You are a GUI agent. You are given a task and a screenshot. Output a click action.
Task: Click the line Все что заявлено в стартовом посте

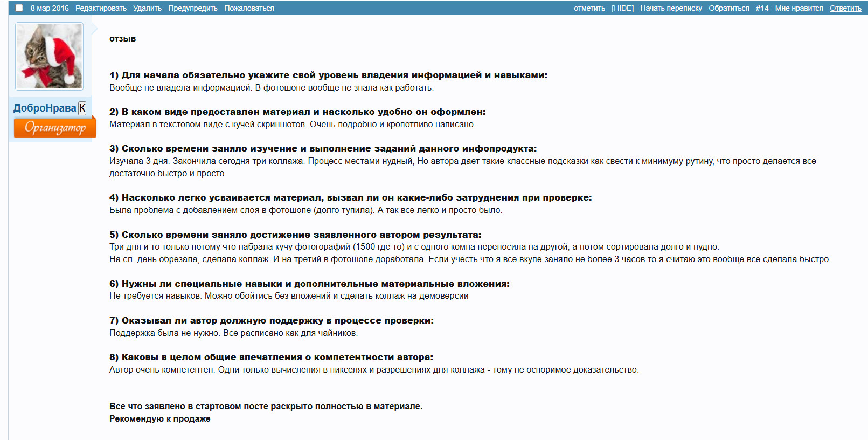pyautogui.click(x=266, y=407)
